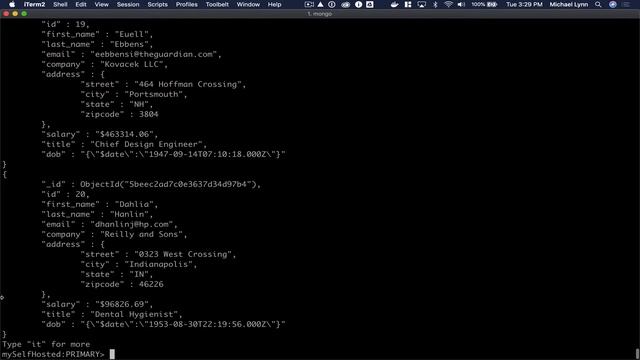Click the 100% battery status indicator

pos(484,4)
